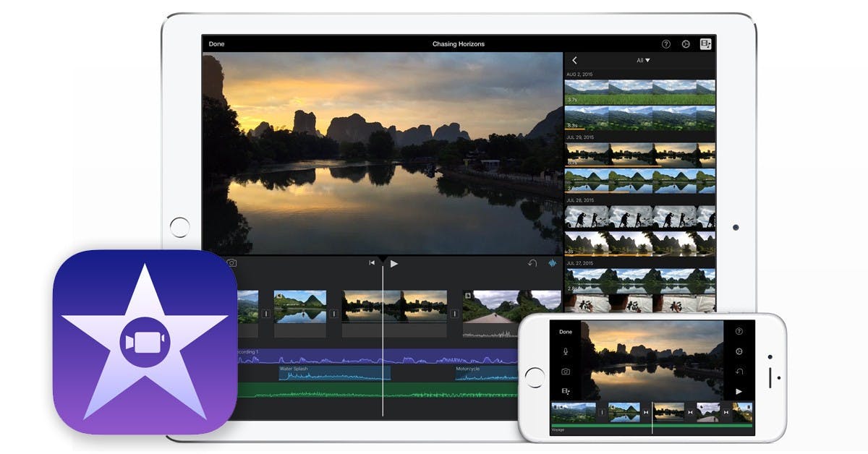This screenshot has height=454, width=868.
Task: Select the 3.7s grass field clip
Action: point(640,93)
